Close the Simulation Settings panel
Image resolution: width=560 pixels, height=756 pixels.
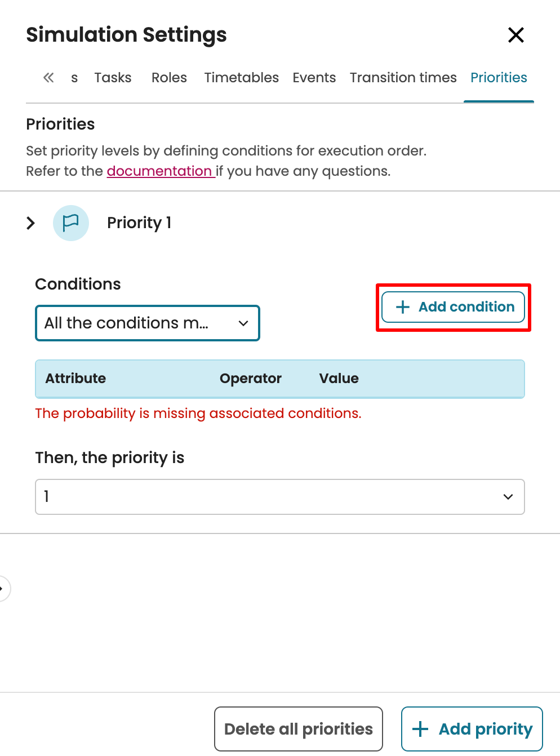pyautogui.click(x=515, y=35)
